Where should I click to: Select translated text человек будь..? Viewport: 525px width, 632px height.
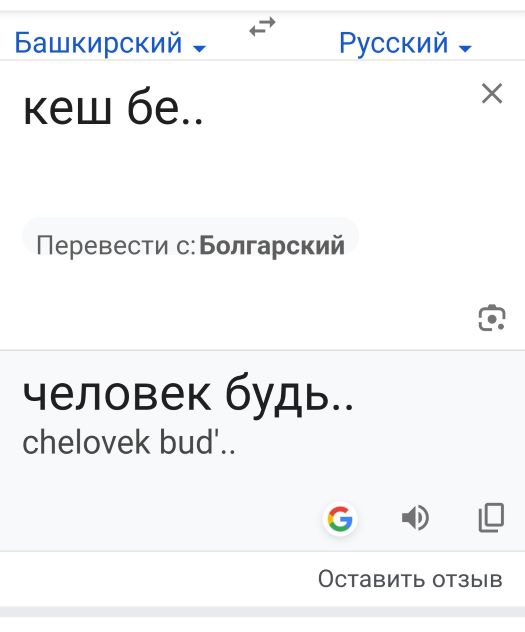(188, 394)
